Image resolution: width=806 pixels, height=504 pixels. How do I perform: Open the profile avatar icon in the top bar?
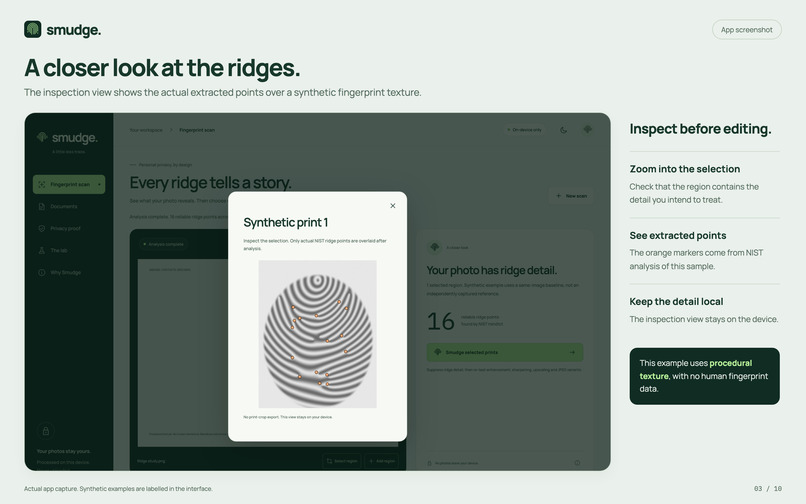point(588,130)
